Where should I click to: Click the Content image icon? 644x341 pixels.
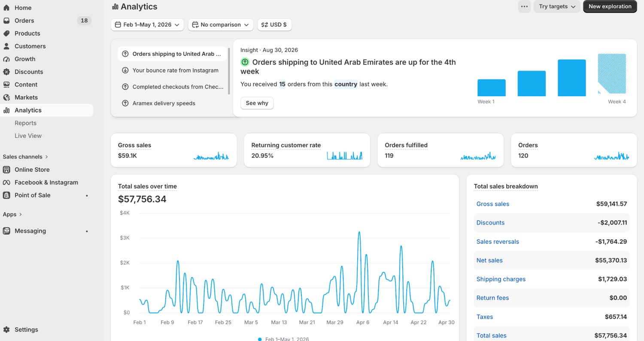pos(6,85)
